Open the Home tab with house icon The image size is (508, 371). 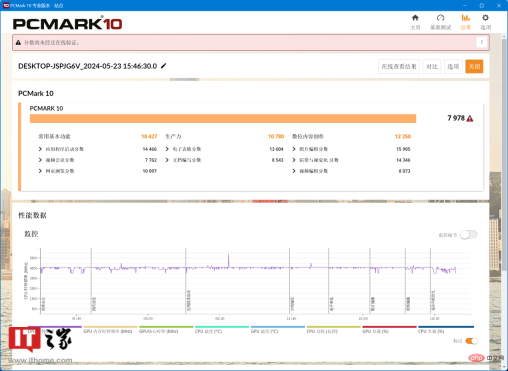415,22
